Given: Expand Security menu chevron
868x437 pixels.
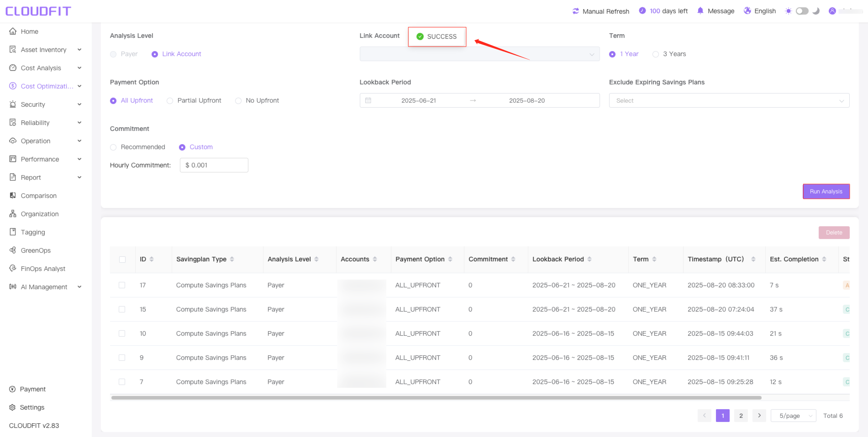Looking at the screenshot, I should coord(79,104).
